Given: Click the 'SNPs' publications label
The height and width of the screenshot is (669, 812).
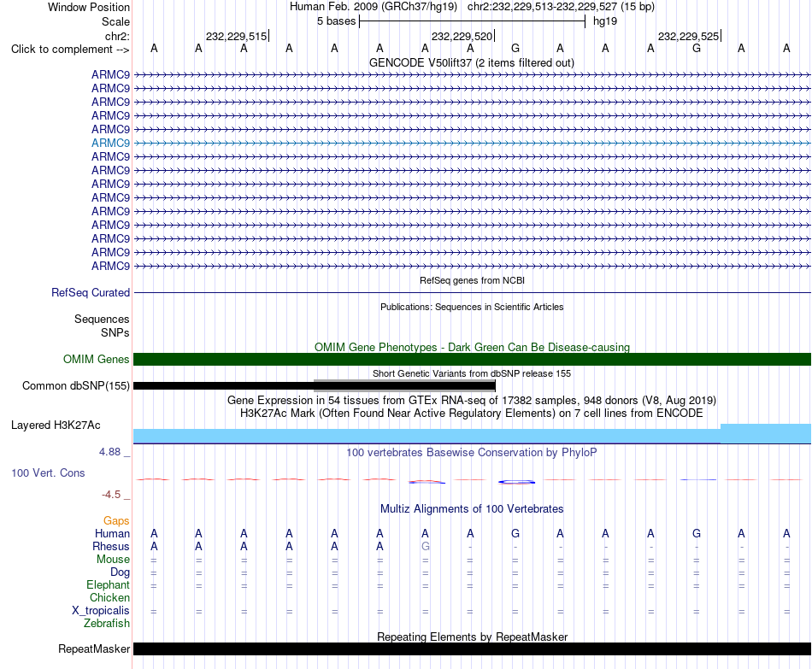Looking at the screenshot, I should 115,332.
